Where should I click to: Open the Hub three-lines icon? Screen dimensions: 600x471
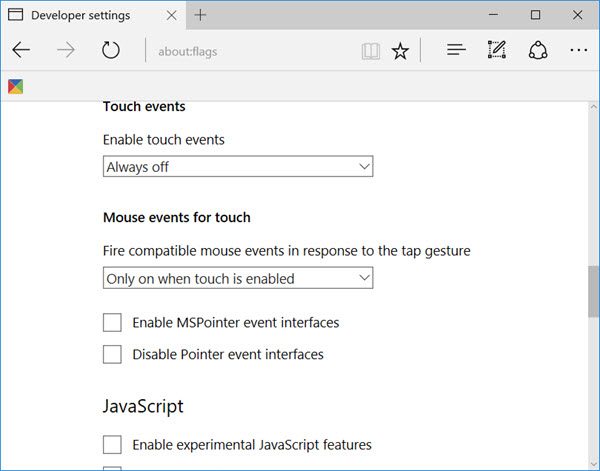pyautogui.click(x=456, y=50)
